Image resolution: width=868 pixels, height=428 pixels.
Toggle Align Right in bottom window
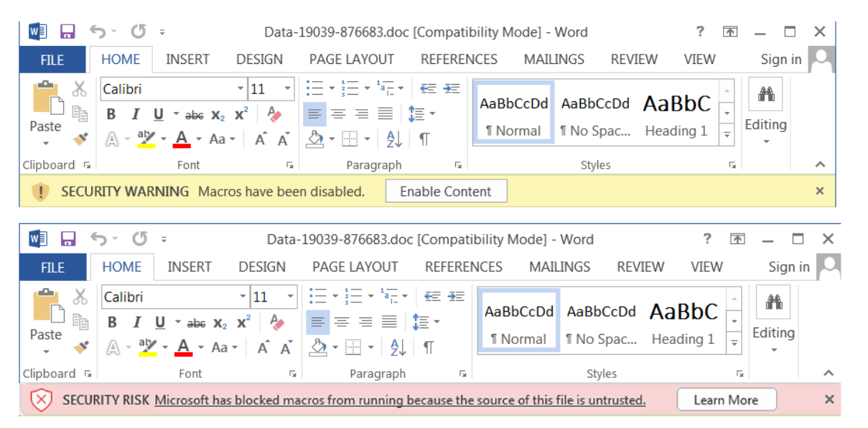tap(365, 322)
